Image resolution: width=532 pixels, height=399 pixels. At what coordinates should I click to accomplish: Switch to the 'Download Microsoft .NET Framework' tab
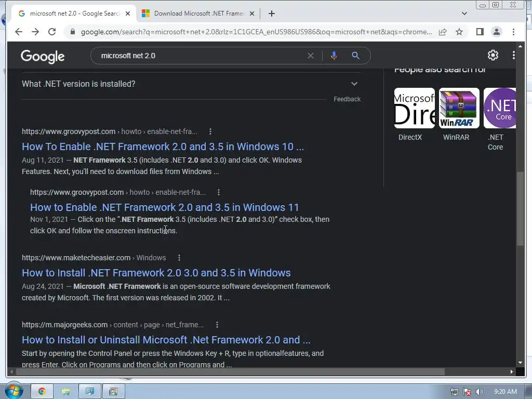click(x=198, y=14)
